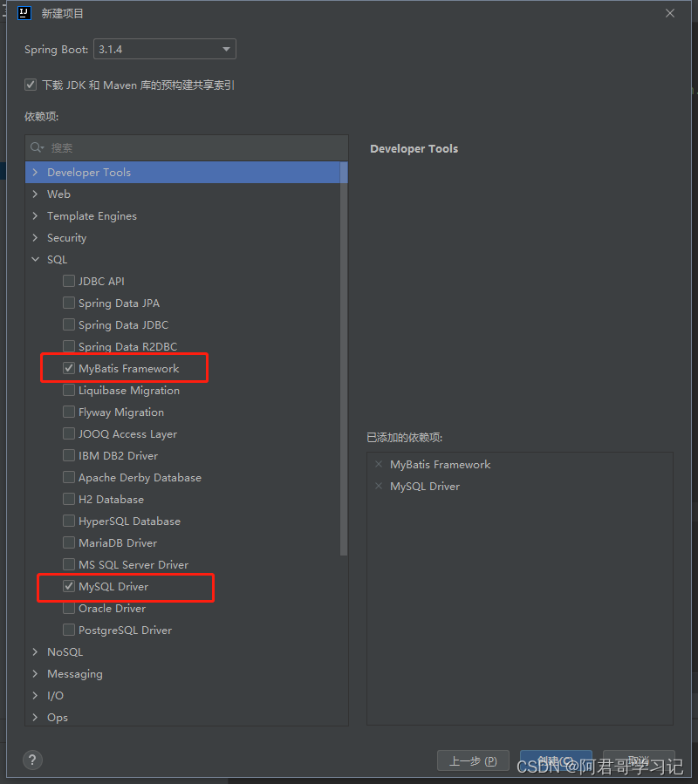Select MySQL Driver text in added dependencies list
Screen dimensions: 698x784
(x=425, y=487)
